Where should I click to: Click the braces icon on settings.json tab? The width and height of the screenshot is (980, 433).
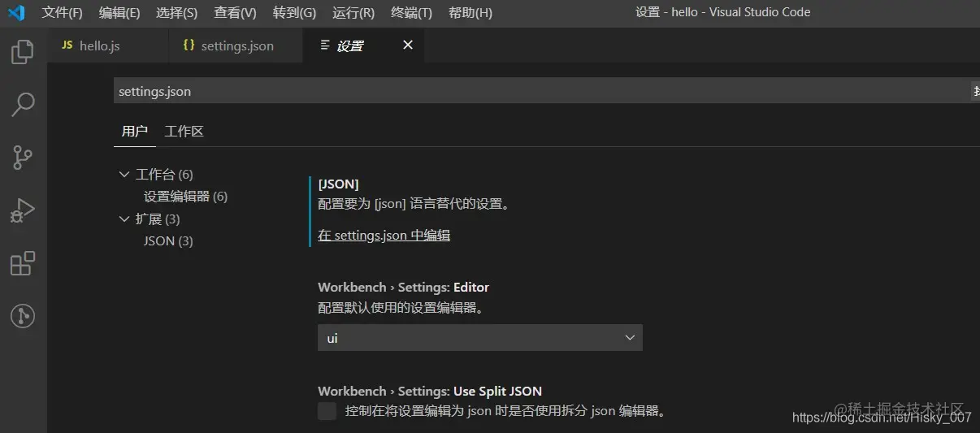(189, 45)
